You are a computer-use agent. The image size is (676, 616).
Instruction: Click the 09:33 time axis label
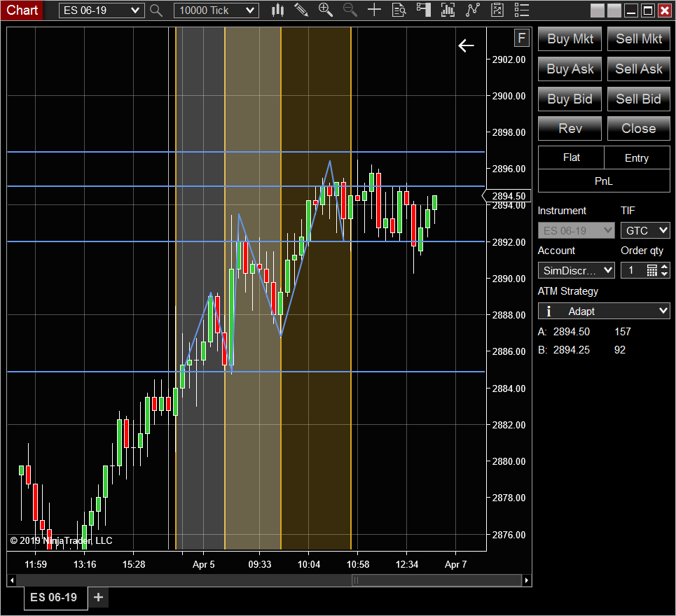259,564
